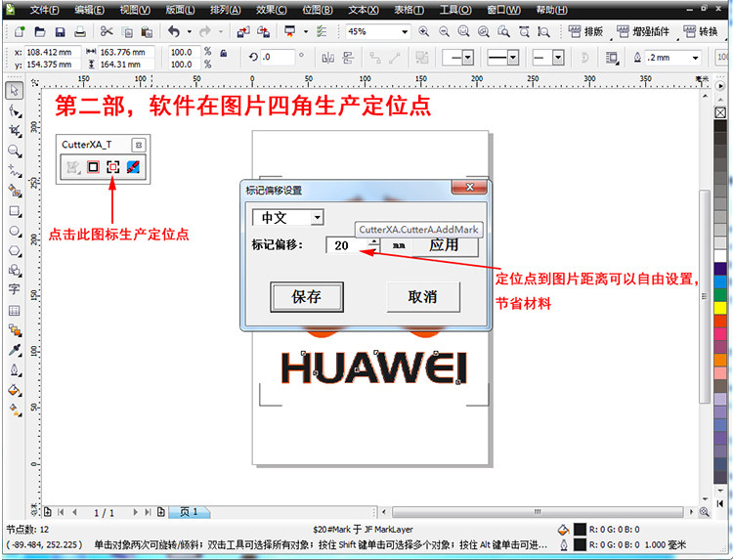Click the Export icon
The height and width of the screenshot is (560, 733).
(263, 31)
